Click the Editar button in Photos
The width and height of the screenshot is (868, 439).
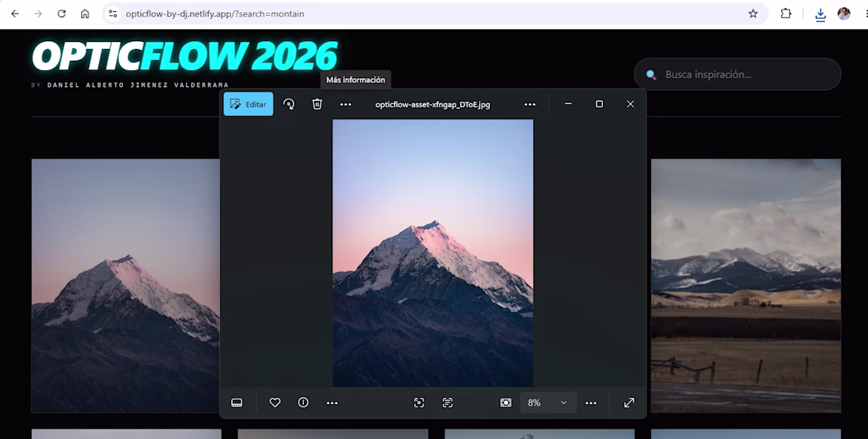click(x=248, y=104)
